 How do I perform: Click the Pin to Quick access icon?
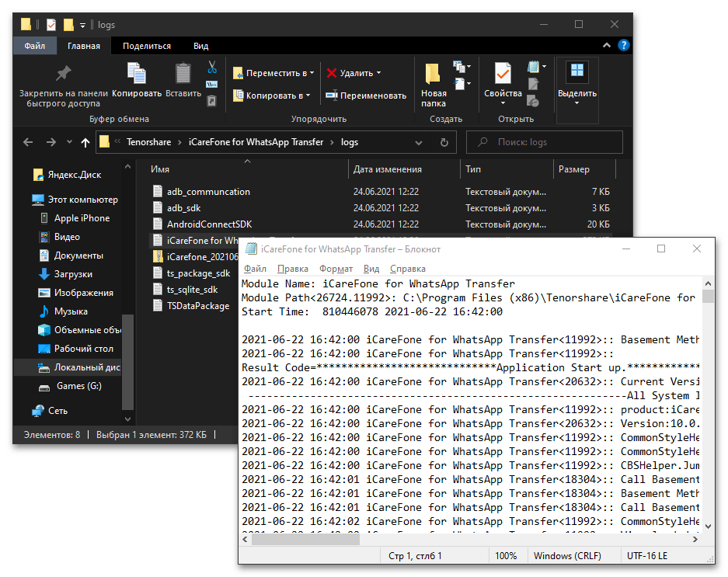[63, 73]
